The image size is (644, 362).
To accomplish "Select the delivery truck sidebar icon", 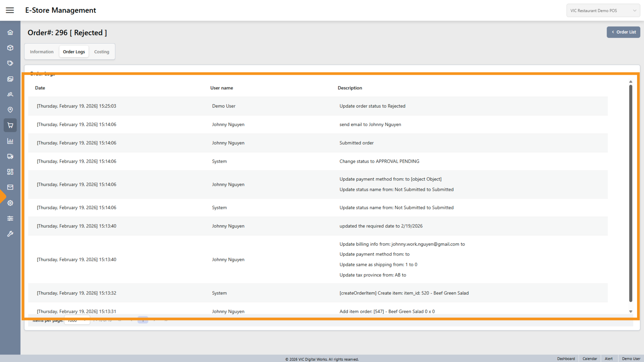I will point(10,156).
